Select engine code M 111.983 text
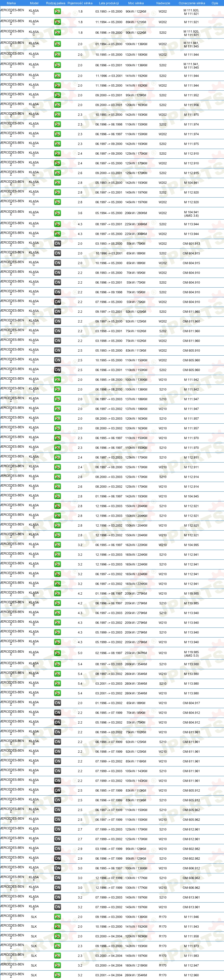Viewport: 224px width, 980px height. [x=191, y=956]
